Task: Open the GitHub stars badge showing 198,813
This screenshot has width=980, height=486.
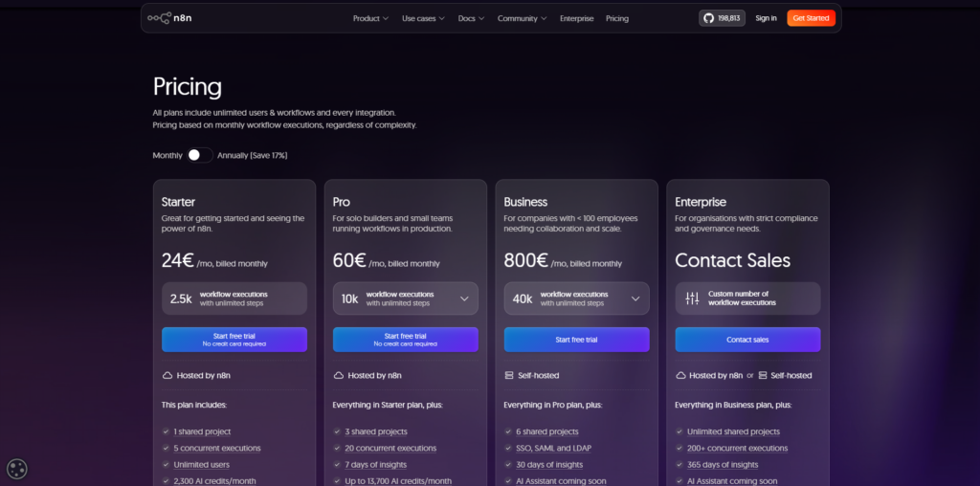Action: point(722,18)
